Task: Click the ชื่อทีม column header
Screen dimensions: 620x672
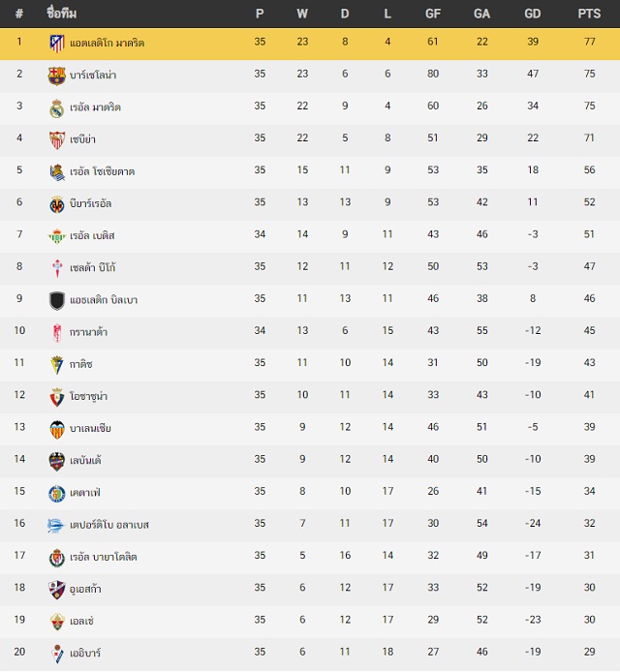Action: (62, 14)
